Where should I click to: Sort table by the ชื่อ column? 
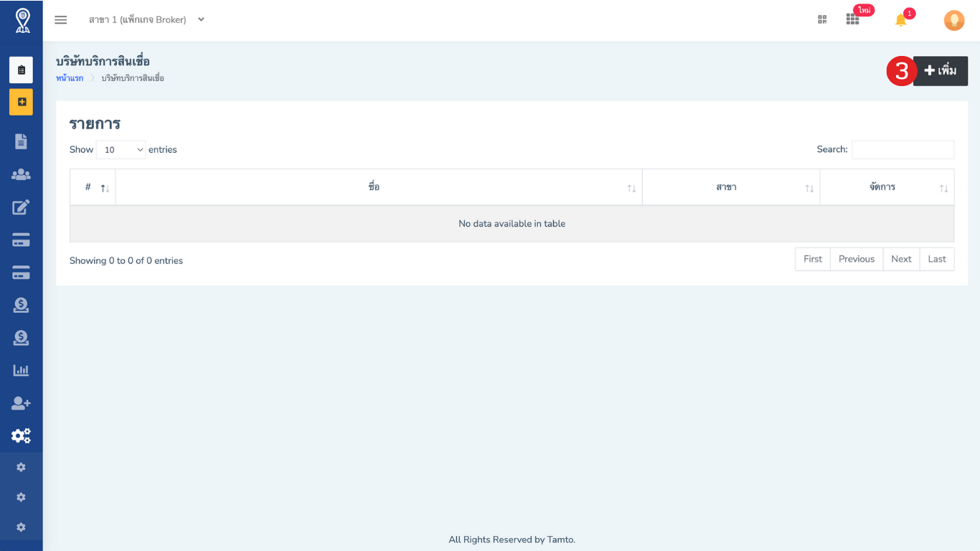click(379, 187)
